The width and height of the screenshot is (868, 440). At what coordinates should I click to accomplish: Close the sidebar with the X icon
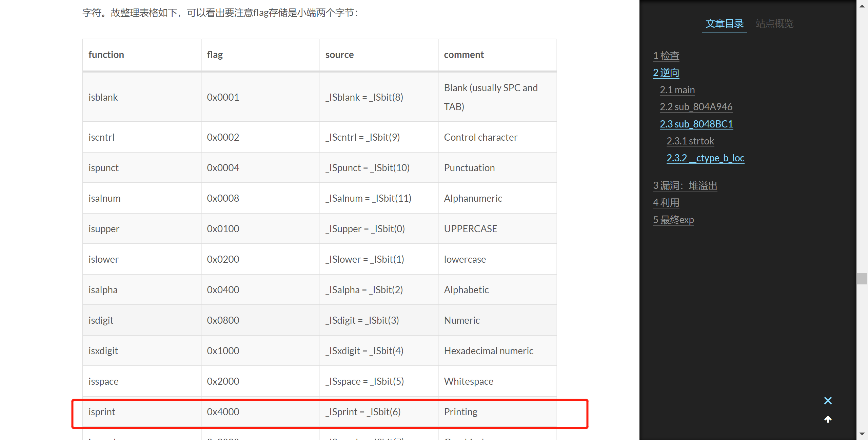pos(828,401)
